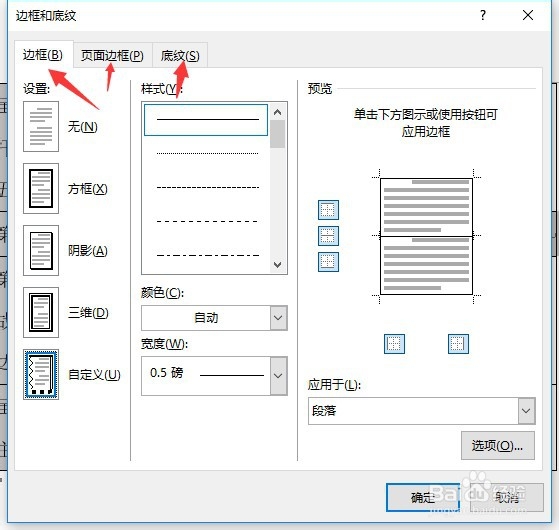
Task: Toggle the left border button in preview
Action: click(x=394, y=344)
